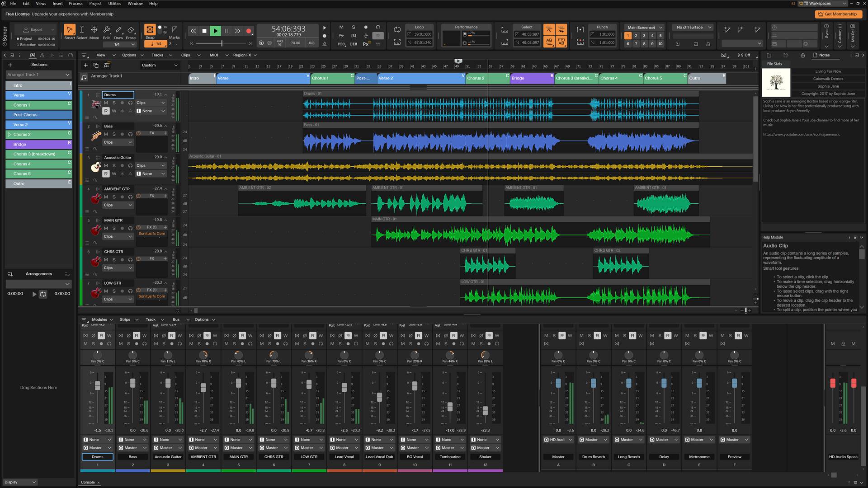Arm the Acoustic Guitar track for recording
This screenshot has height=488, width=868.
coord(106,174)
